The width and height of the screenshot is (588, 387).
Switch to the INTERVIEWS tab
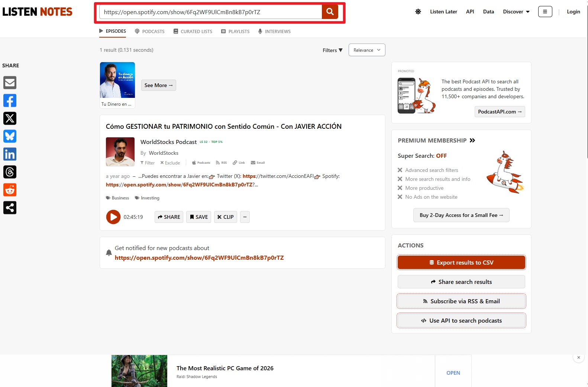(274, 31)
